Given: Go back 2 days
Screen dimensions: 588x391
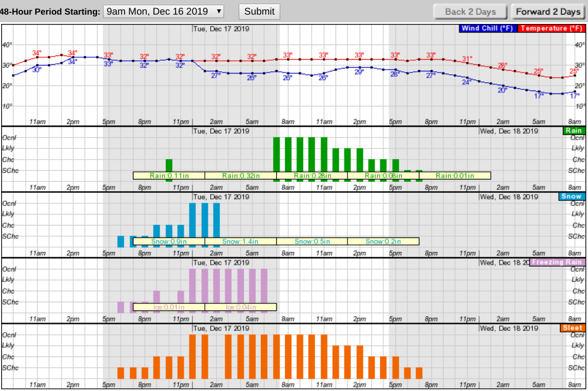Looking at the screenshot, I should click(x=470, y=12).
